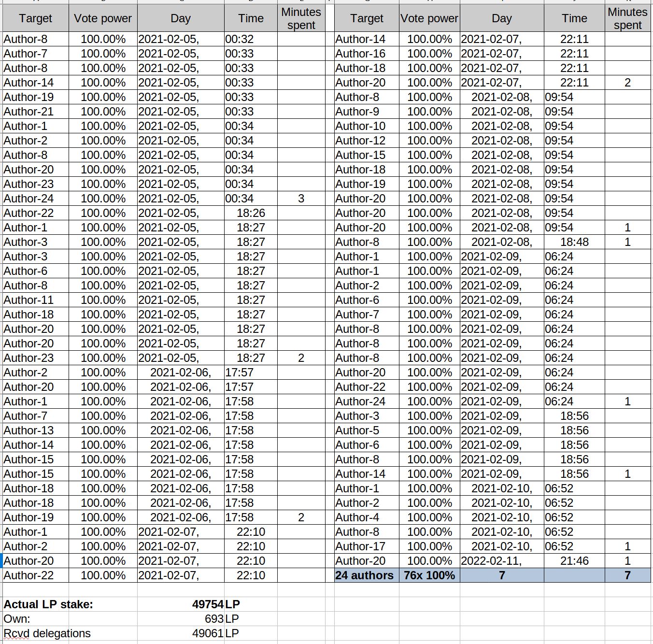The image size is (653, 644).
Task: Select the Author-16 cell
Action: click(367, 54)
